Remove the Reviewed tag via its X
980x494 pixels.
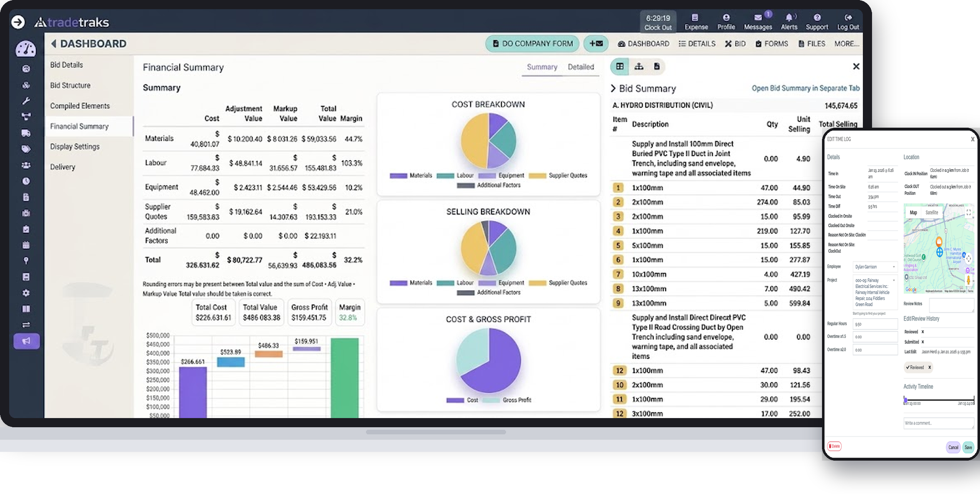(x=929, y=367)
